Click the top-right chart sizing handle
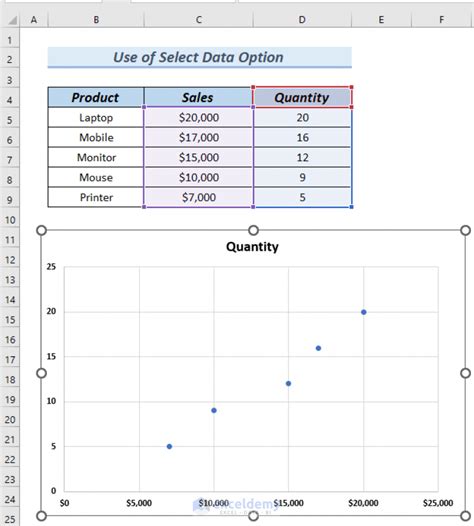Viewport: 474px width, 526px height. 466,230
